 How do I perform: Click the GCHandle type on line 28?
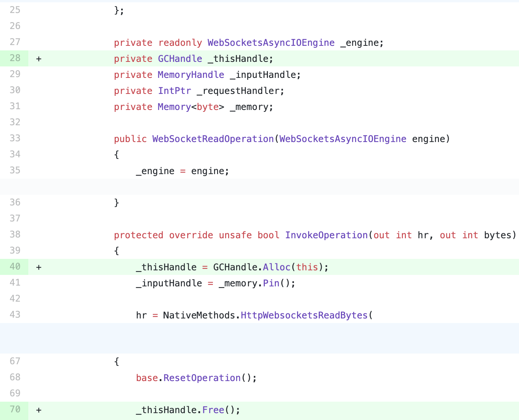click(180, 59)
